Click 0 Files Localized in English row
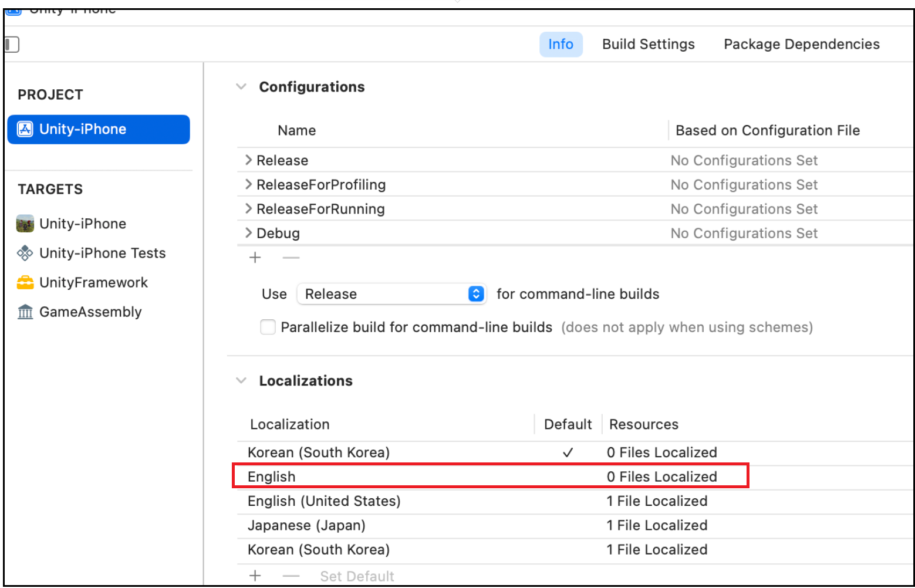 pyautogui.click(x=661, y=477)
